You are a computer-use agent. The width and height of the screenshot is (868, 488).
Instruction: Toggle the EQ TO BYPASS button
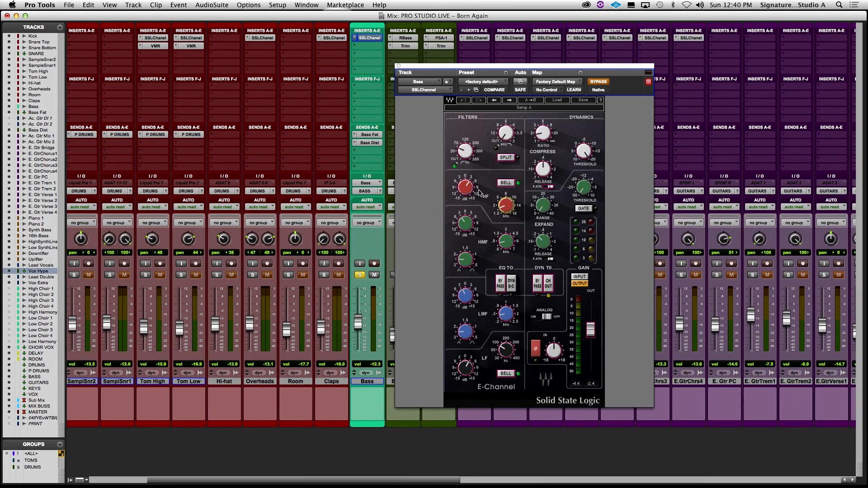pos(500,283)
